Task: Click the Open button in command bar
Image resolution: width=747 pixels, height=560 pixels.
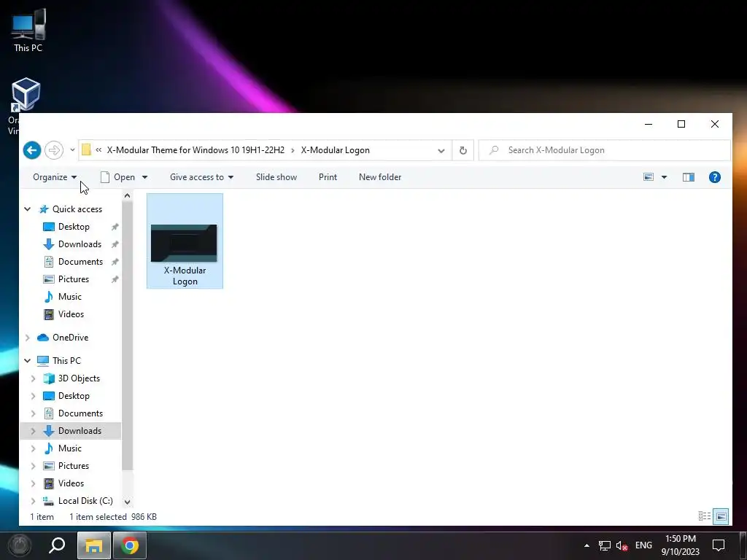Action: (x=118, y=177)
